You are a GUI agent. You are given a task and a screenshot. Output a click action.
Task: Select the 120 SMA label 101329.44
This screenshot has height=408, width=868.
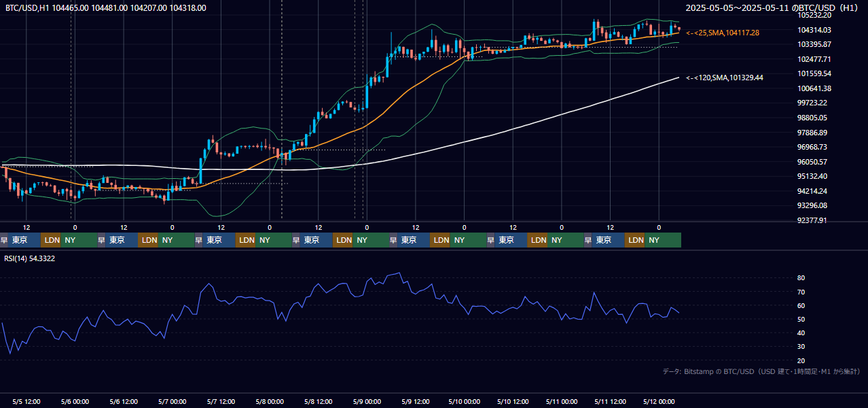[x=725, y=78]
